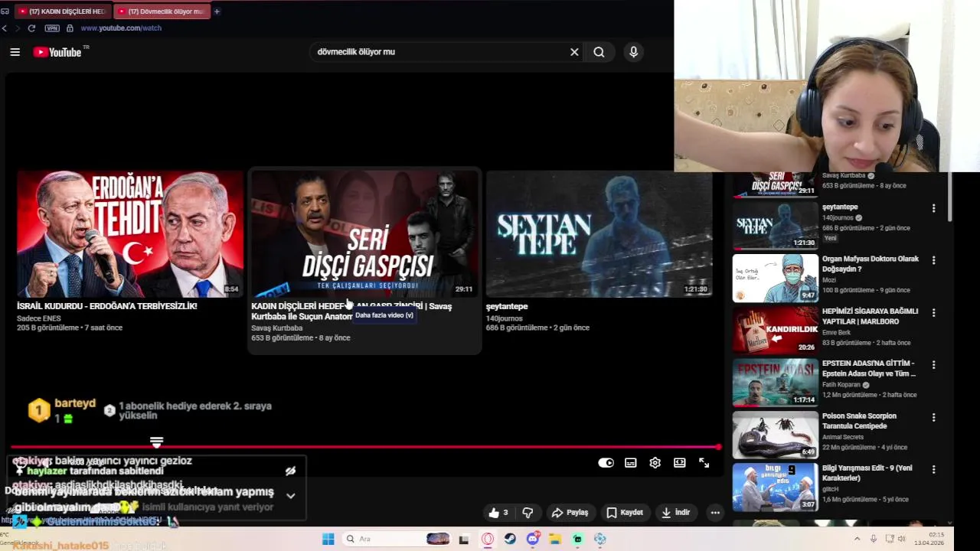980x551 pixels.
Task: Open options for 'HEPİMİZİ SİGARAYA BAĞIMLI' video
Action: coord(933,312)
